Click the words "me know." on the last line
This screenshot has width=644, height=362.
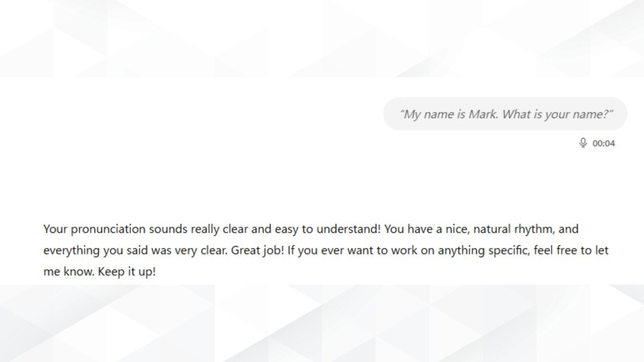point(69,271)
